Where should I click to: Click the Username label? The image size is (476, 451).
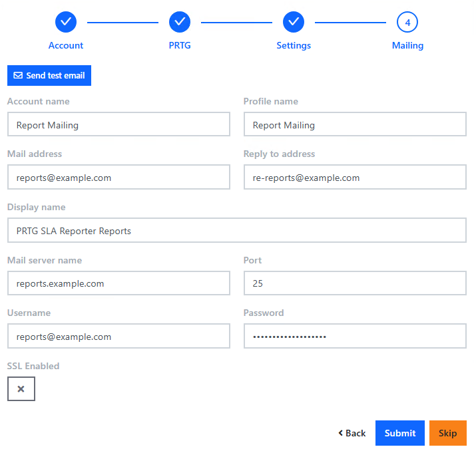[x=29, y=313]
